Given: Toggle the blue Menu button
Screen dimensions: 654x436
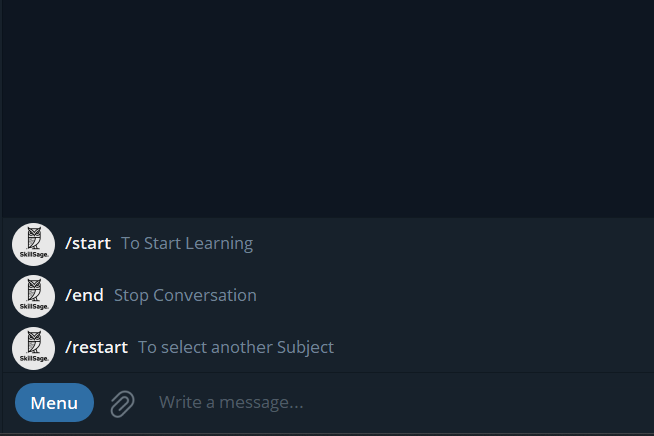Looking at the screenshot, I should [x=54, y=403].
